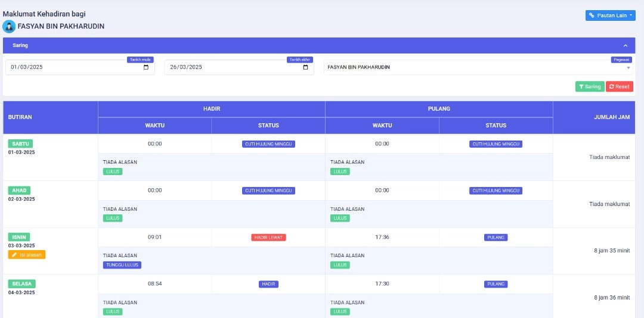Click the SELASA day label
Screen dimensions: 644x318
pyautogui.click(x=22, y=284)
